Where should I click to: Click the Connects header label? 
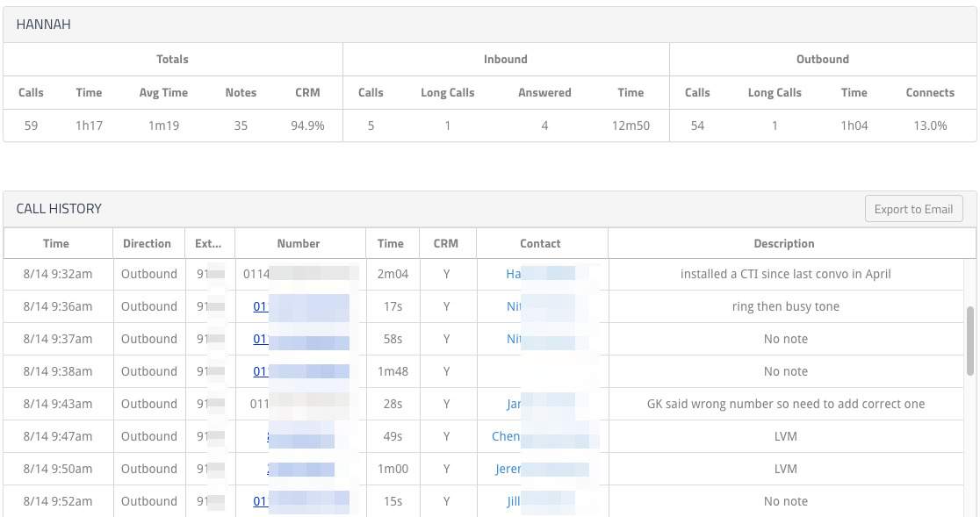pos(930,92)
